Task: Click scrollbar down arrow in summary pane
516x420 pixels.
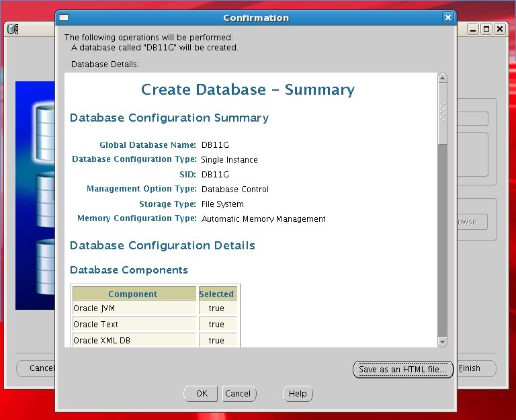Action: coord(442,342)
